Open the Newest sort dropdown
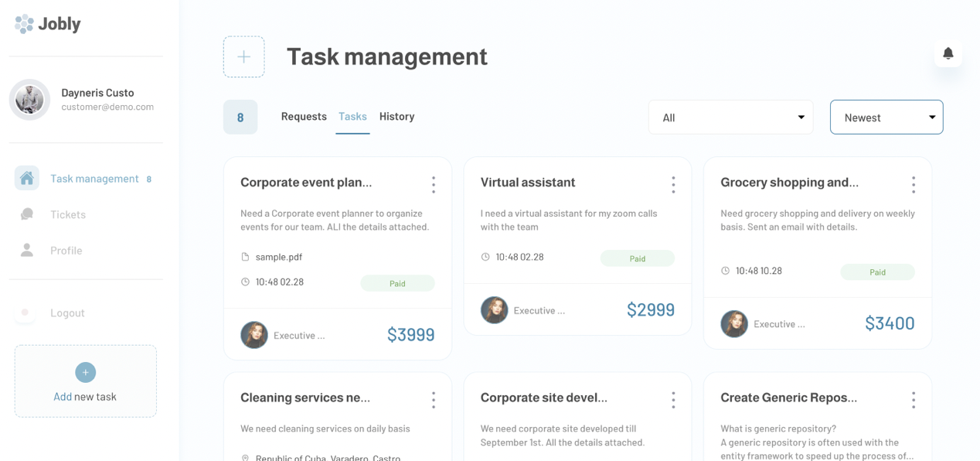Viewport: 980px width, 461px height. pos(886,118)
